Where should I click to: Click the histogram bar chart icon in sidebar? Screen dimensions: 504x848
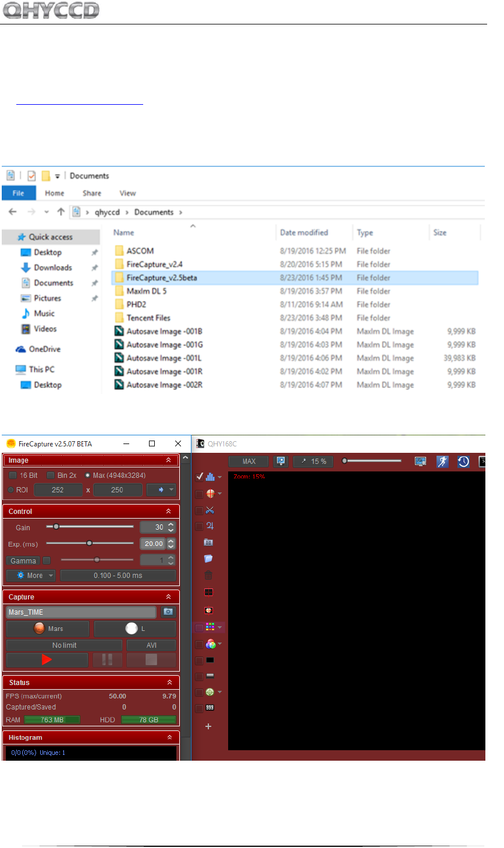tap(210, 477)
